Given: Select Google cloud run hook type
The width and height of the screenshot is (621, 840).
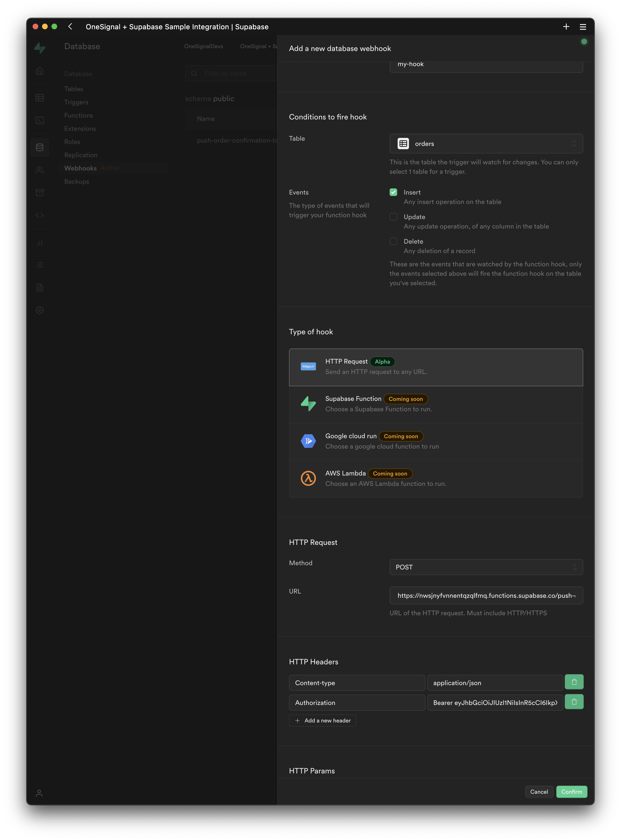Looking at the screenshot, I should [x=436, y=442].
